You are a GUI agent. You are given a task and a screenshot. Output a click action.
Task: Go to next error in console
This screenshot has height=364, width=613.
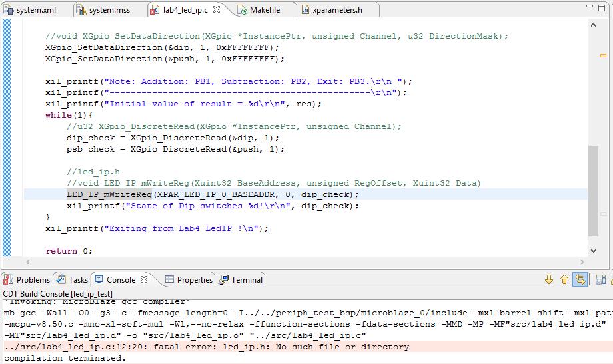(x=549, y=279)
